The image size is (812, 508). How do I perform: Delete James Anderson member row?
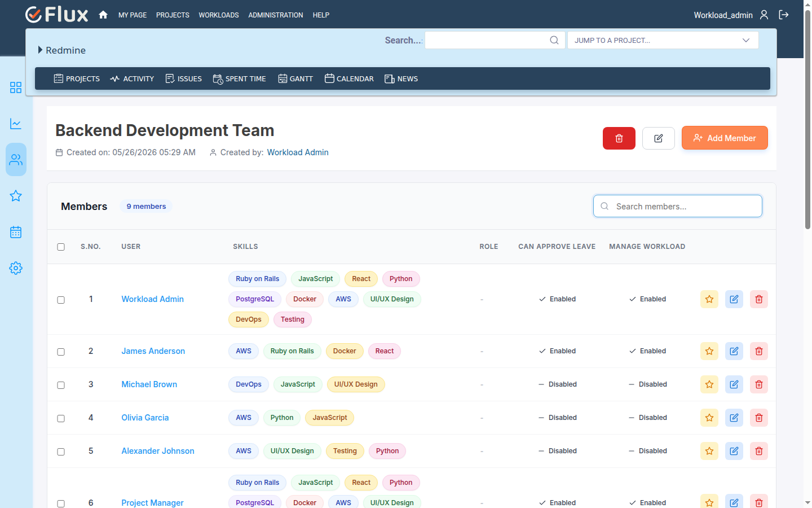(x=759, y=351)
